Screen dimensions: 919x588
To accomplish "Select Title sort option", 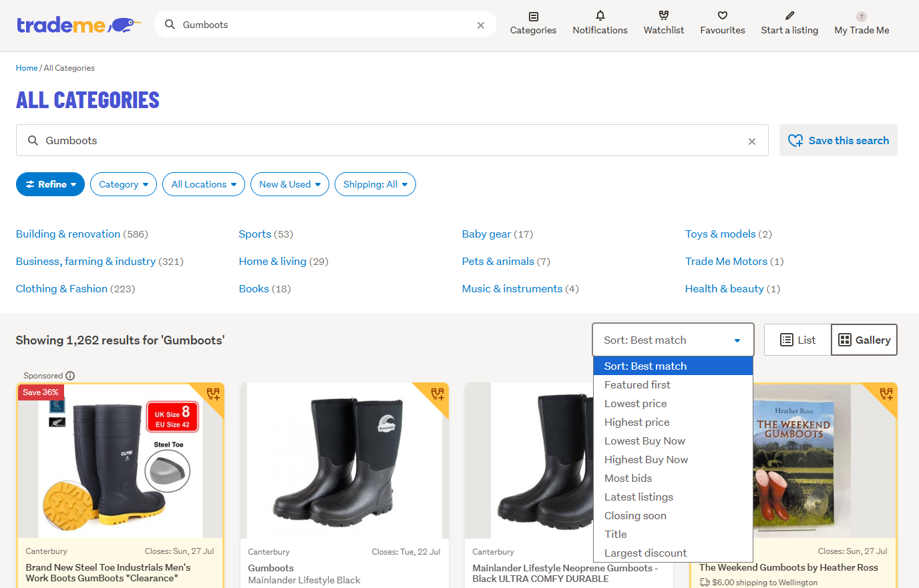I will click(673, 534).
